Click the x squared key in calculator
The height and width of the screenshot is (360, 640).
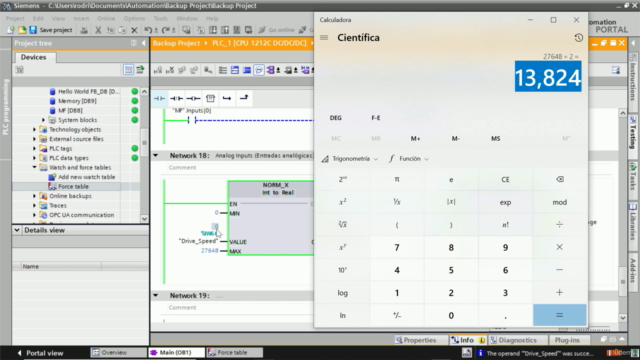[342, 202]
